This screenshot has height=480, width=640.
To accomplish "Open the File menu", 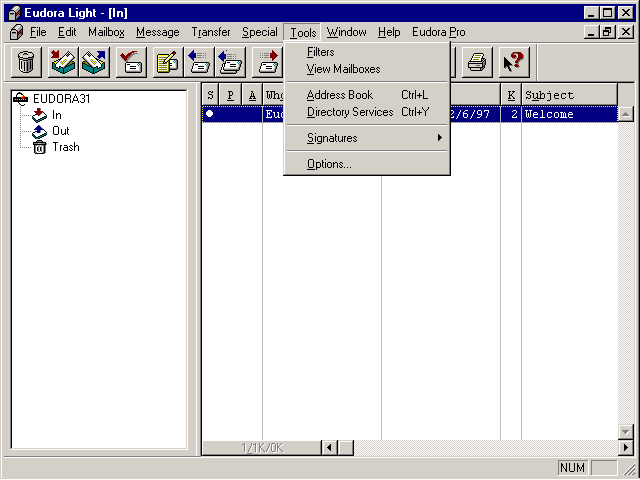I will click(38, 32).
